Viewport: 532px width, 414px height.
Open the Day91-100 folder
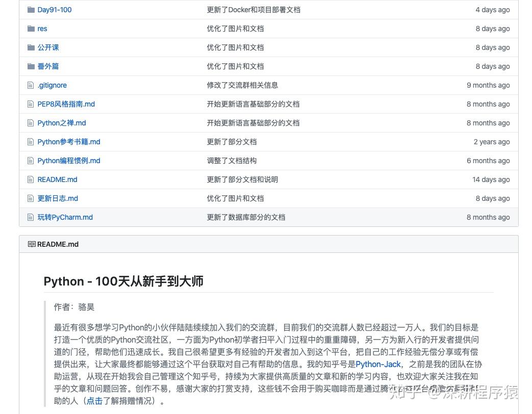pos(54,10)
